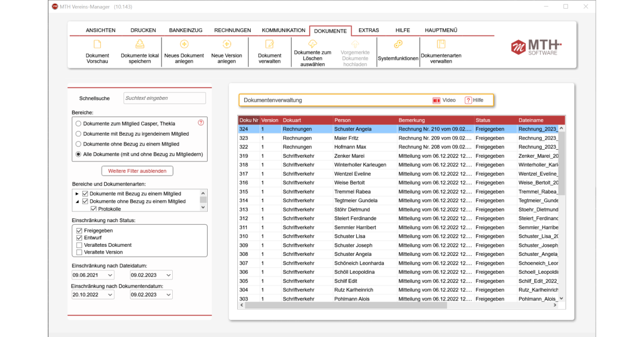
Task: Choose the Neue Version anlegen icon
Action: point(226,45)
